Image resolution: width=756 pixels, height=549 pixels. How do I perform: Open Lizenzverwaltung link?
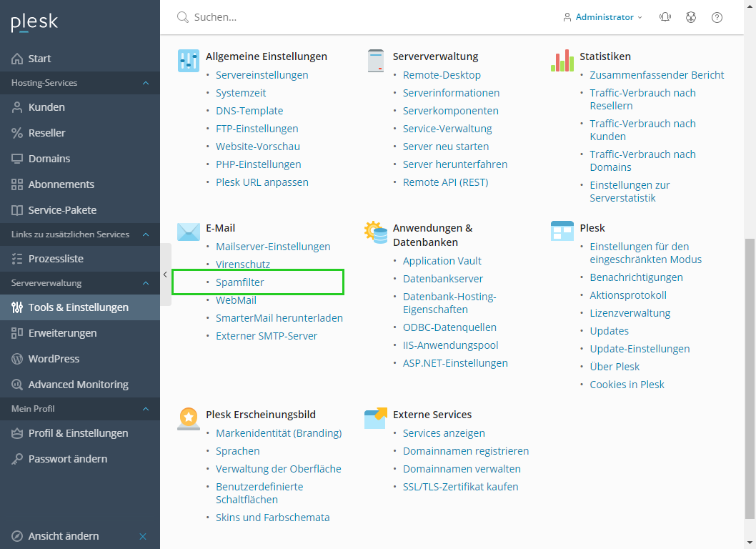click(x=630, y=313)
